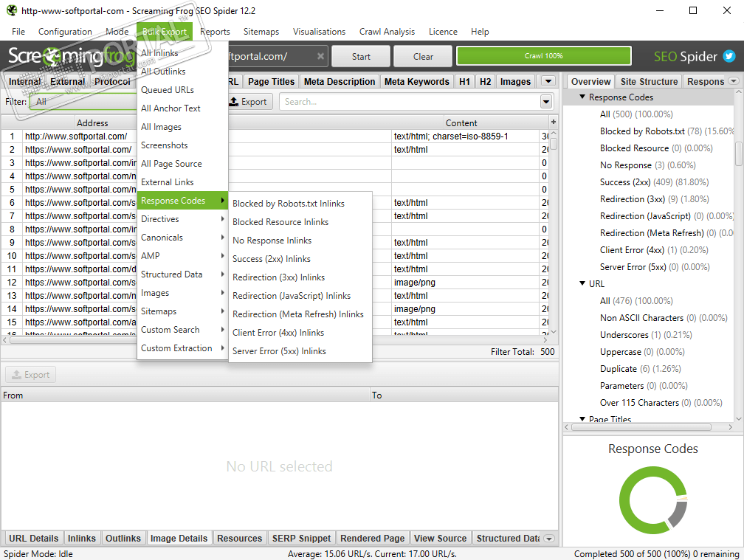Click the Screaming Frog app icon in title bar
The image size is (744, 560).
[x=11, y=10]
